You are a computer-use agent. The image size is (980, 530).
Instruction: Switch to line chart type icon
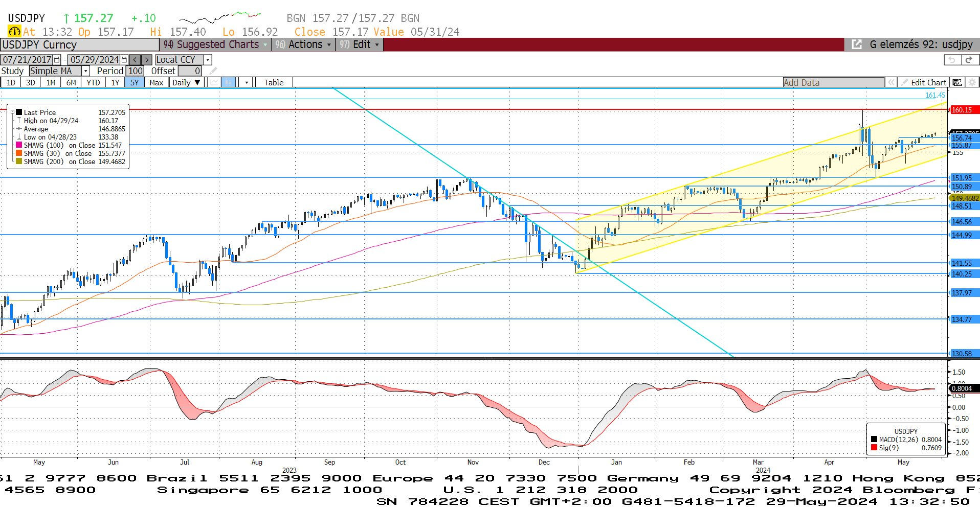click(214, 82)
